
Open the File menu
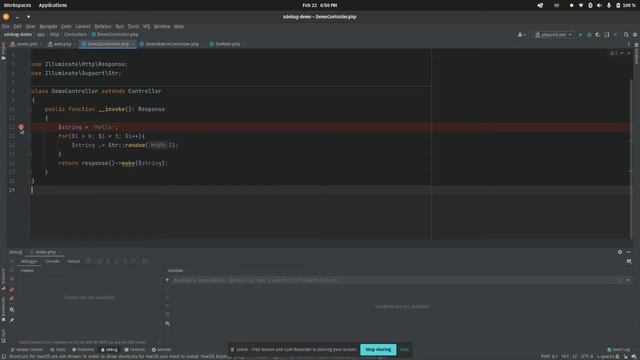5,27
